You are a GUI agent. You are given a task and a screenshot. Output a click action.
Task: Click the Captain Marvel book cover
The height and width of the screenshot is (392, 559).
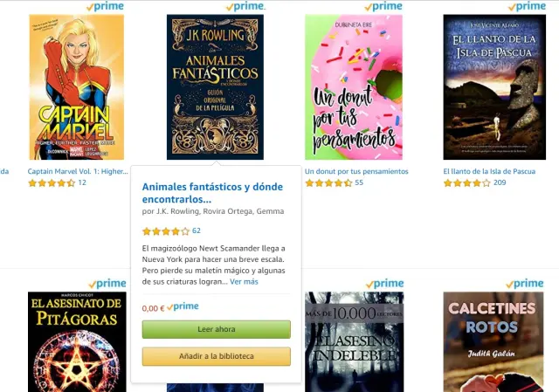pyautogui.click(x=76, y=87)
